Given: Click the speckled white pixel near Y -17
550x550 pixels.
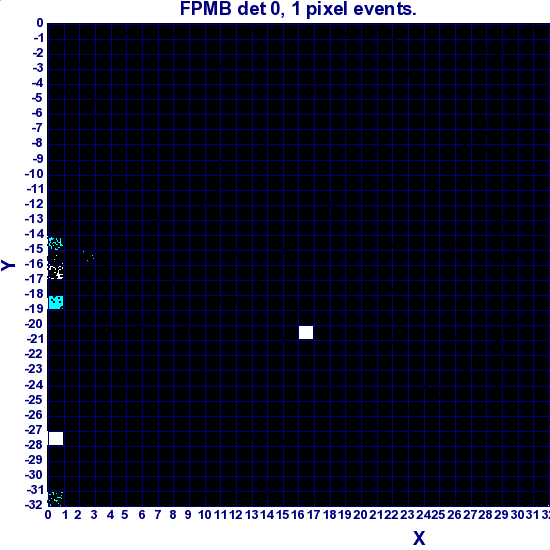Looking at the screenshot, I should 55,272.
